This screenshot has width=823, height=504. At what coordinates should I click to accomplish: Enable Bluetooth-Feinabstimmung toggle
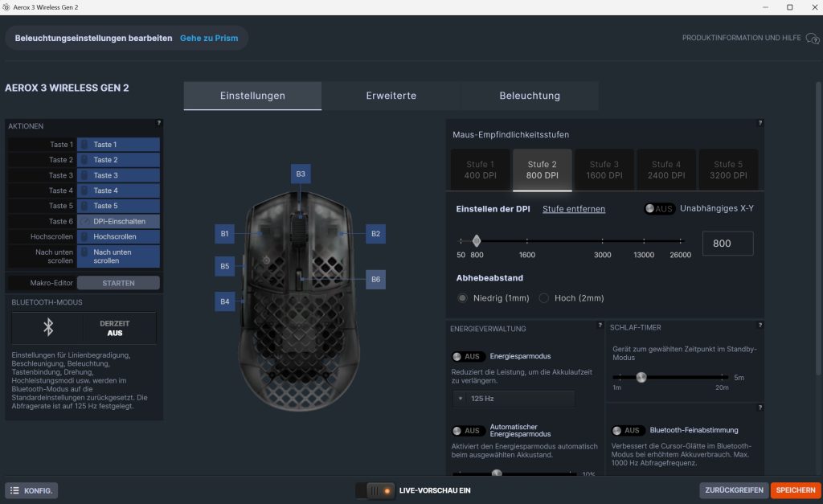pos(627,431)
